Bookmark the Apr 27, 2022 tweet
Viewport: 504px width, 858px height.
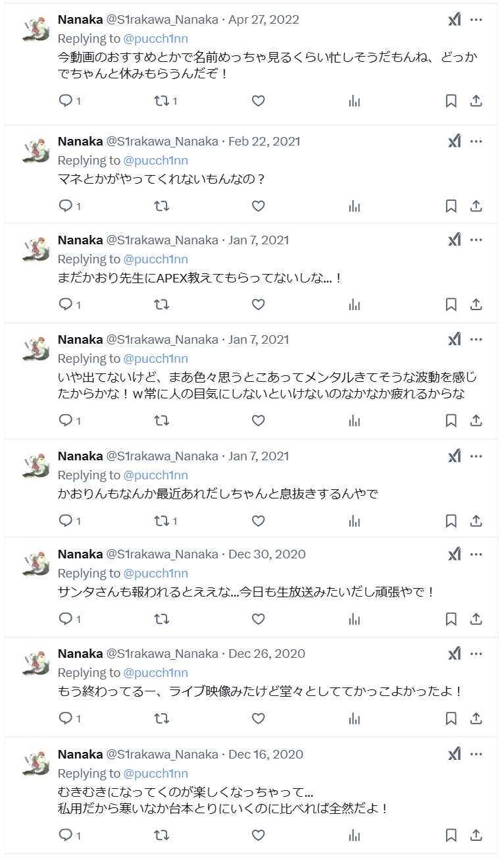451,101
